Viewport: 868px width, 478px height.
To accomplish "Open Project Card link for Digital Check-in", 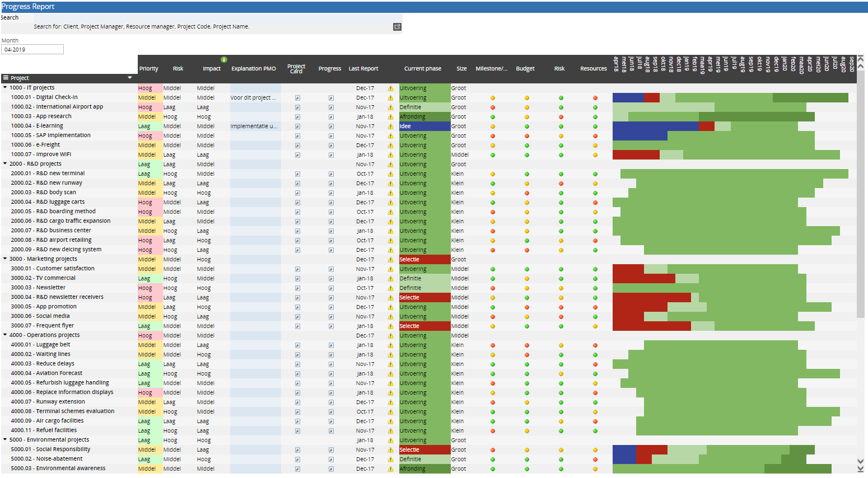I will click(x=297, y=98).
